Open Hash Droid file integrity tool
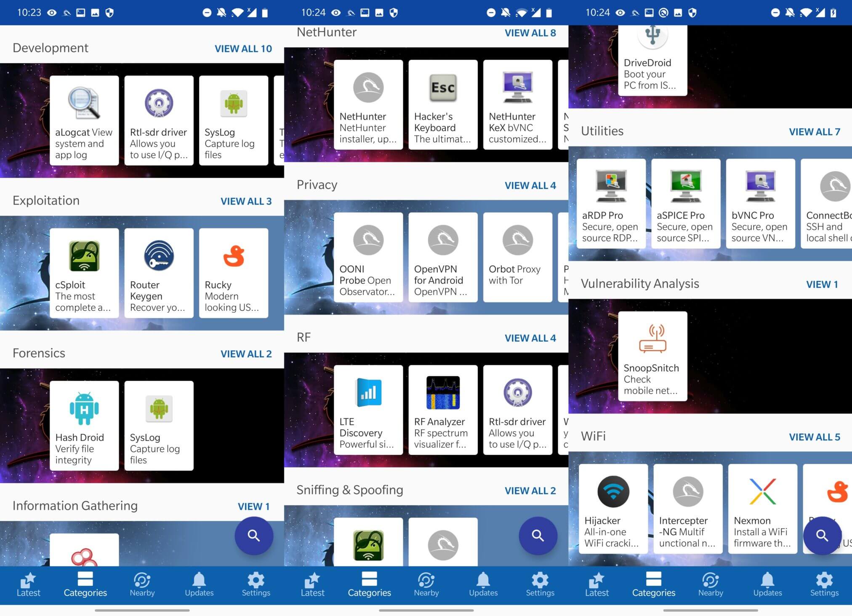This screenshot has width=852, height=616. 84,425
